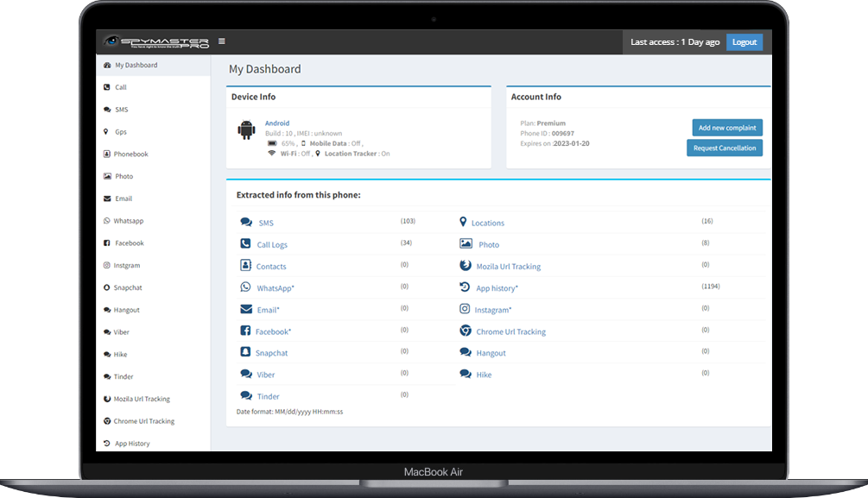
Task: Click the Instagram* icon in extracted info
Action: tap(465, 309)
